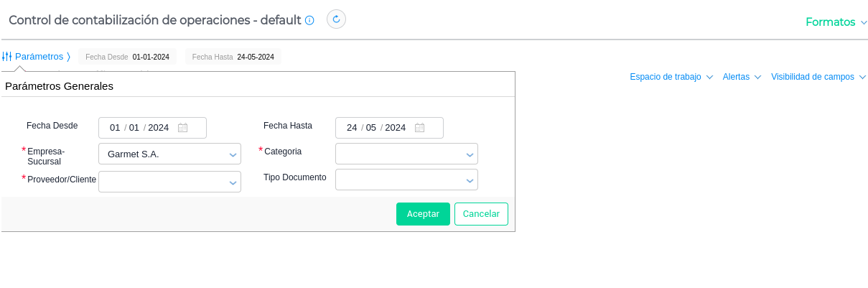Click the Fecha Hasta 24-05-2024 filter chip
Viewport: 868px width, 288px height.
pyautogui.click(x=233, y=57)
